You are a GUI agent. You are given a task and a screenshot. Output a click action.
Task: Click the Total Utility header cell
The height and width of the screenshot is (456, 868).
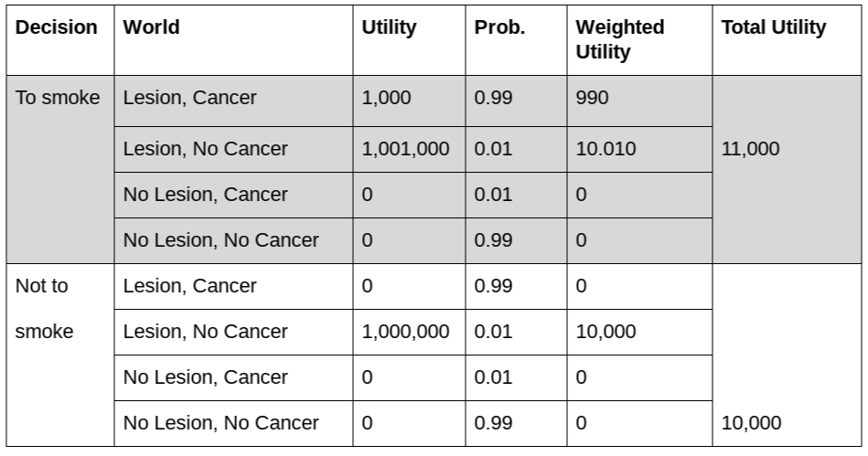[x=773, y=27]
